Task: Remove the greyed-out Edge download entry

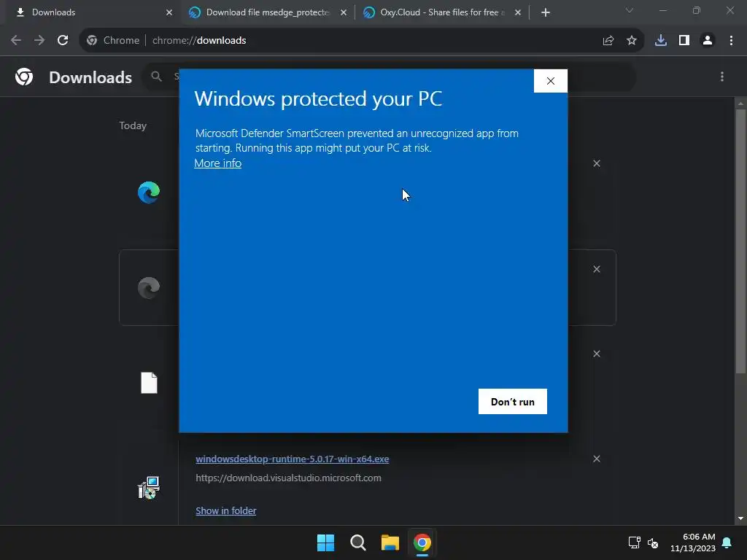Action: [597, 269]
